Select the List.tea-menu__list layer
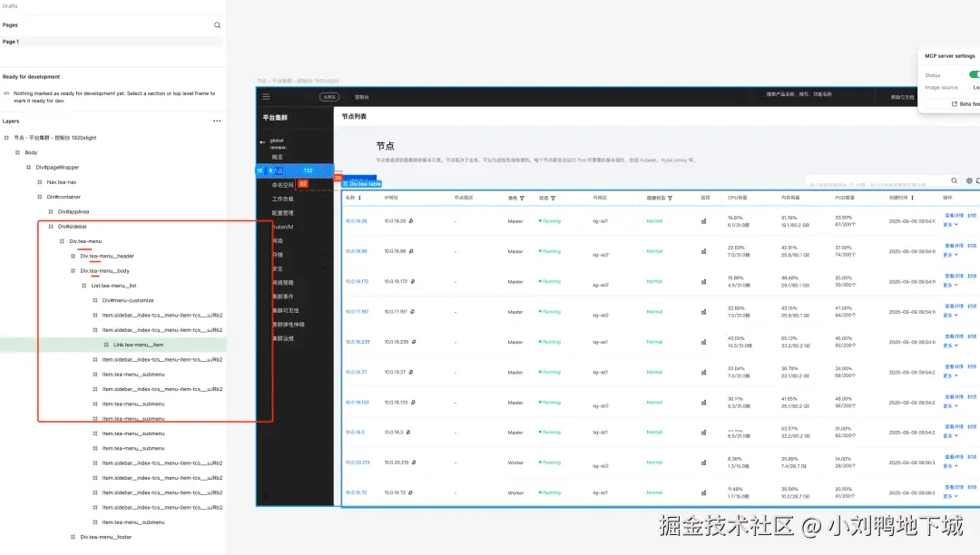Screen dimensions: 980x555 click(113, 286)
